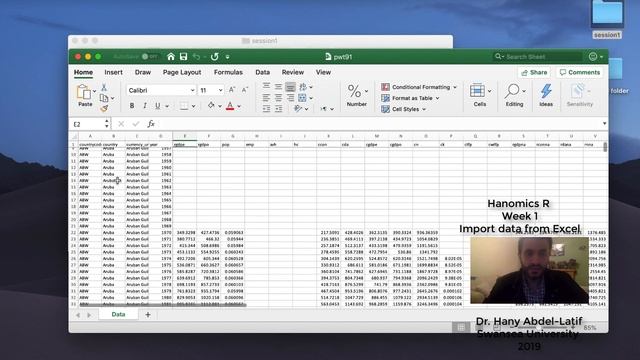Open the Insert ribbon tab
This screenshot has width=640, height=360.
point(113,72)
